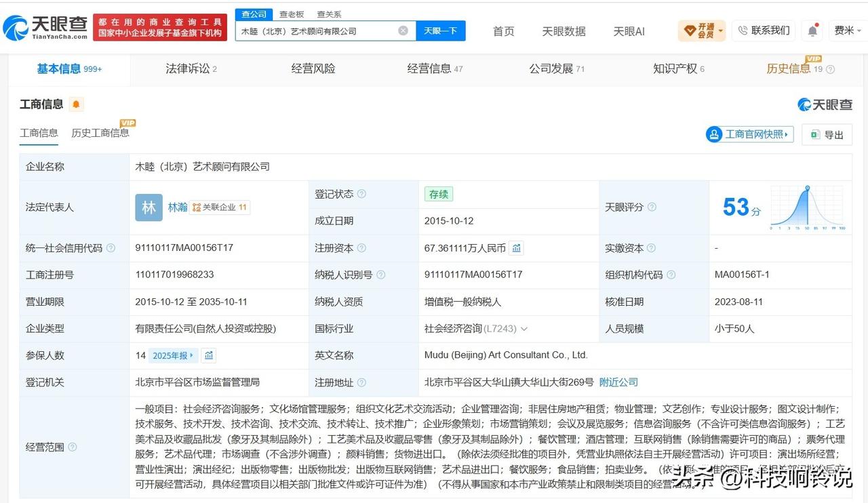
Task: Click the 天眼评分 score chart
Action: point(807,208)
